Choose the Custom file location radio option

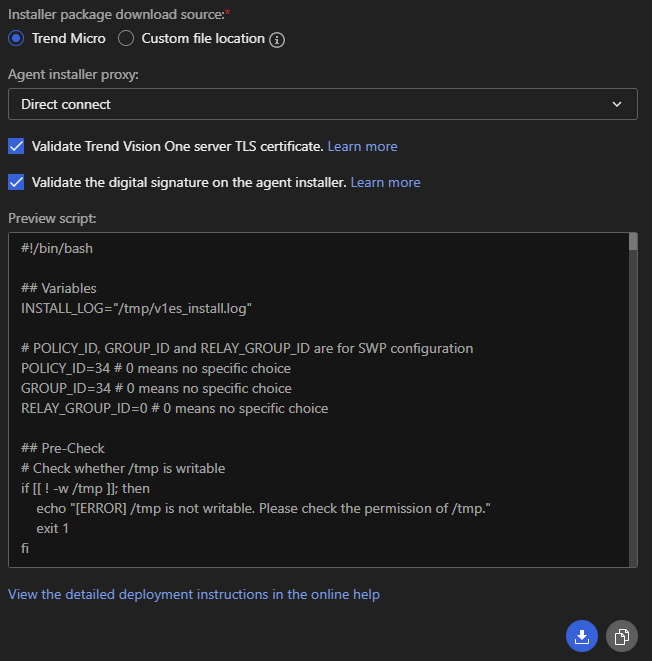tap(126, 38)
